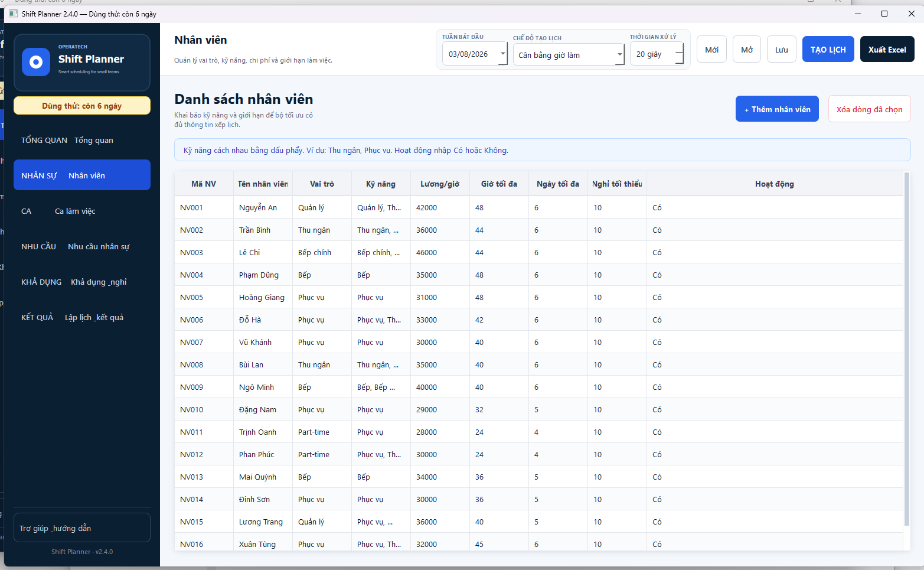Click the Shift Planner logo icon in sidebar
Screen dimensions: 924x570
point(36,62)
